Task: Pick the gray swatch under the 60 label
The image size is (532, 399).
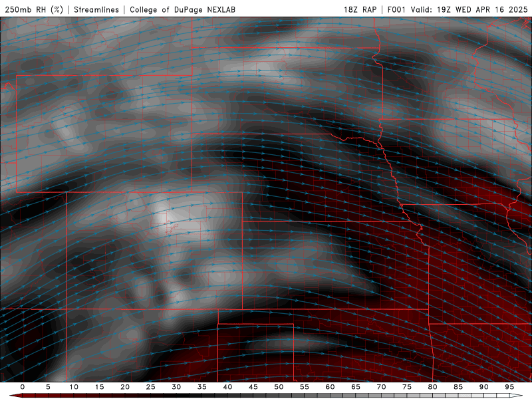Action: [x=330, y=396]
